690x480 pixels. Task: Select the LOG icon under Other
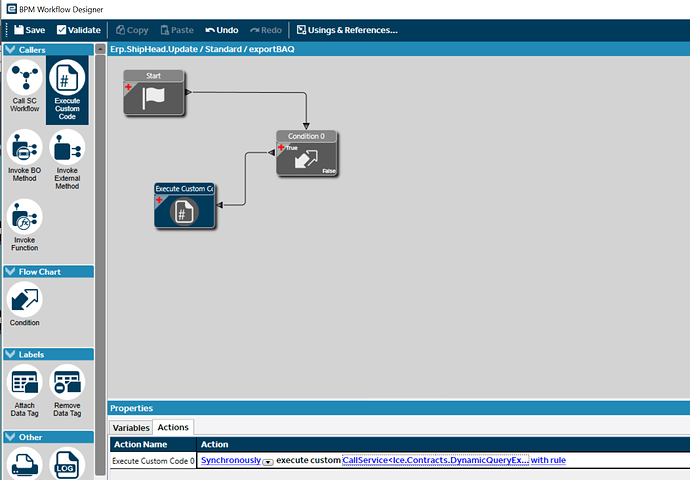click(x=67, y=464)
